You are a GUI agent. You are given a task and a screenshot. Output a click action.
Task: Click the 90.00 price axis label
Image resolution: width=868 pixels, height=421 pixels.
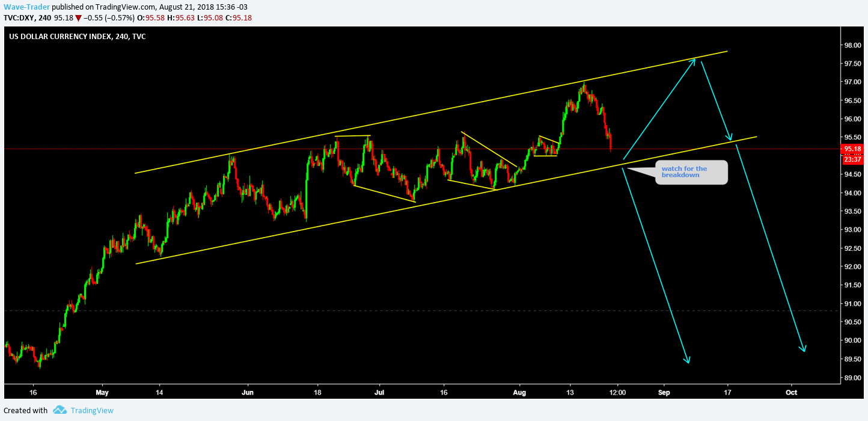pyautogui.click(x=852, y=340)
